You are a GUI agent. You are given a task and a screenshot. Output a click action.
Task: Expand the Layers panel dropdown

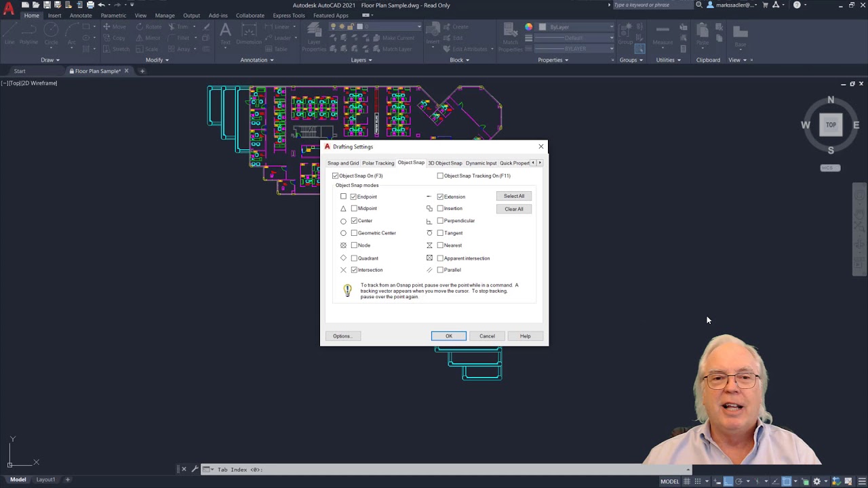pos(361,60)
